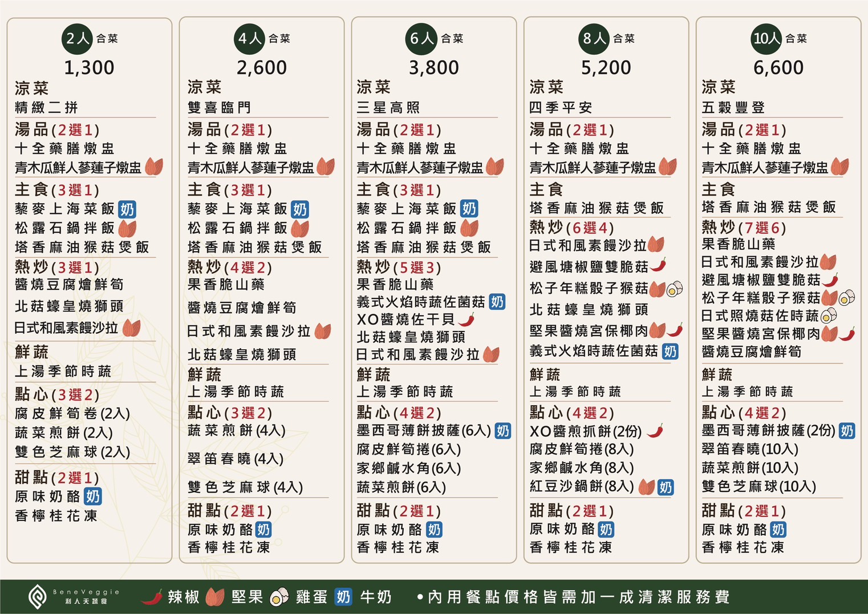The width and height of the screenshot is (868, 614).
Task: Click the item 翠笛春曉(4入)
Action: 236,459
